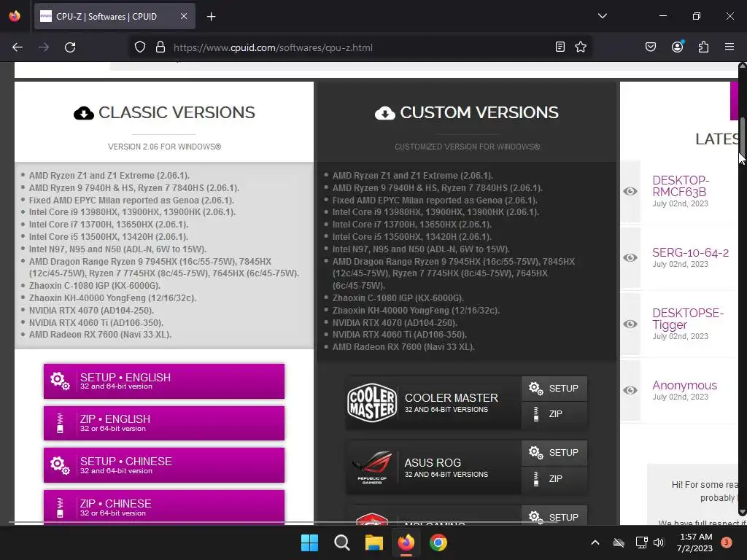The height and width of the screenshot is (560, 747).
Task: Open the Windows Start menu
Action: coord(309,542)
